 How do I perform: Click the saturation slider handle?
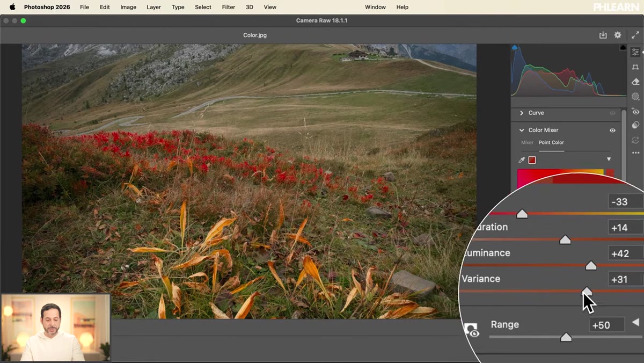pos(565,239)
